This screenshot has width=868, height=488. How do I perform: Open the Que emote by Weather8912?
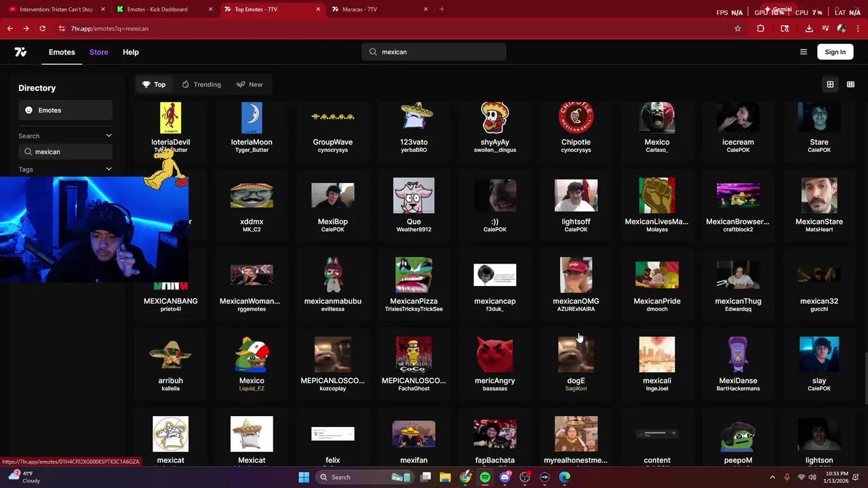coord(414,206)
